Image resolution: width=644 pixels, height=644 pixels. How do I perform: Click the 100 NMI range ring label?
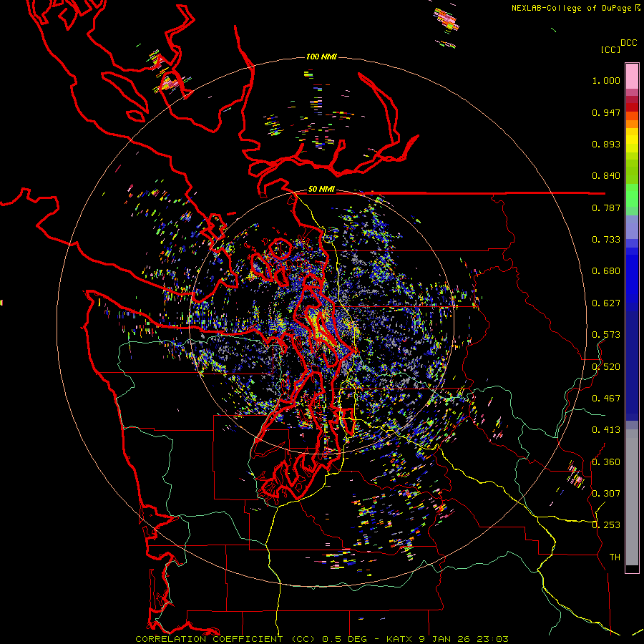(321, 57)
